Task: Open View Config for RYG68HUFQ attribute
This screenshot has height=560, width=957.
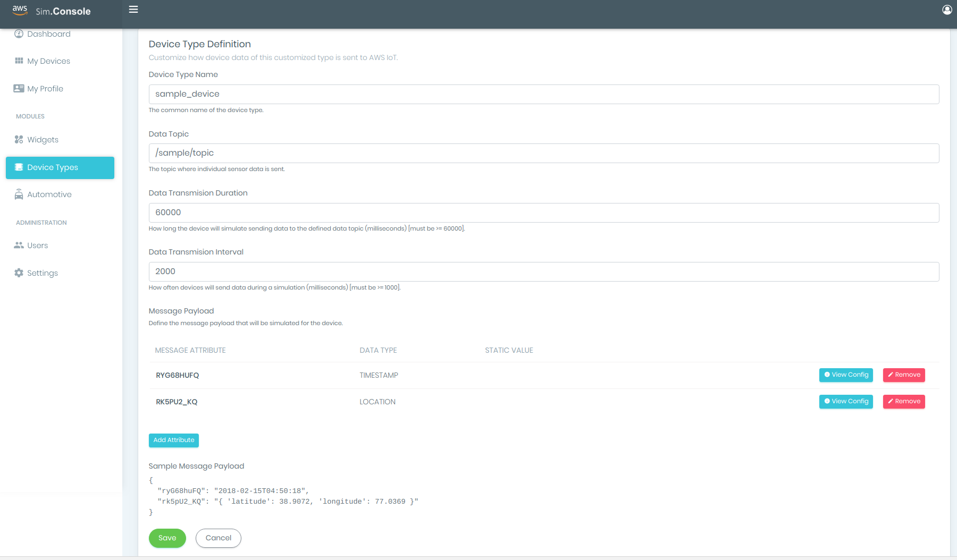Action: pos(845,375)
